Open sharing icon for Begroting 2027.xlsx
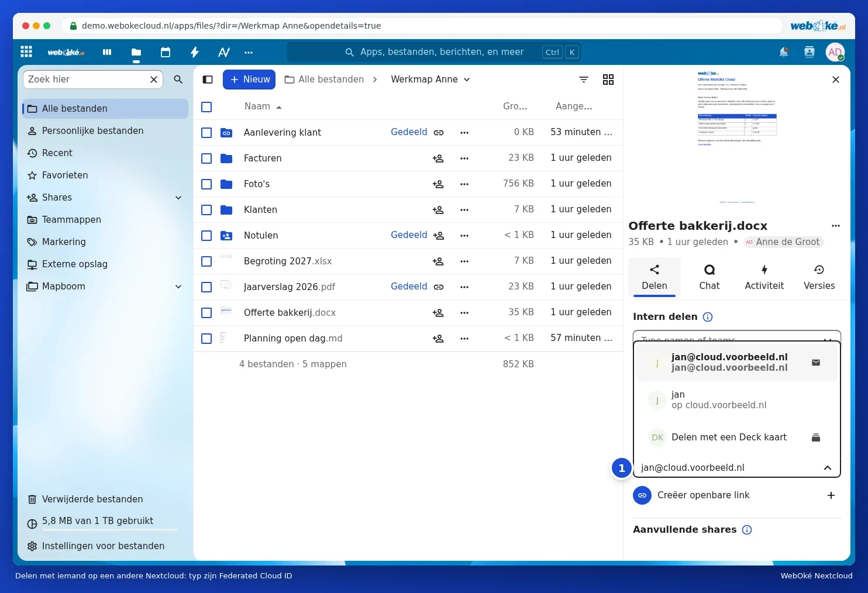 click(438, 261)
